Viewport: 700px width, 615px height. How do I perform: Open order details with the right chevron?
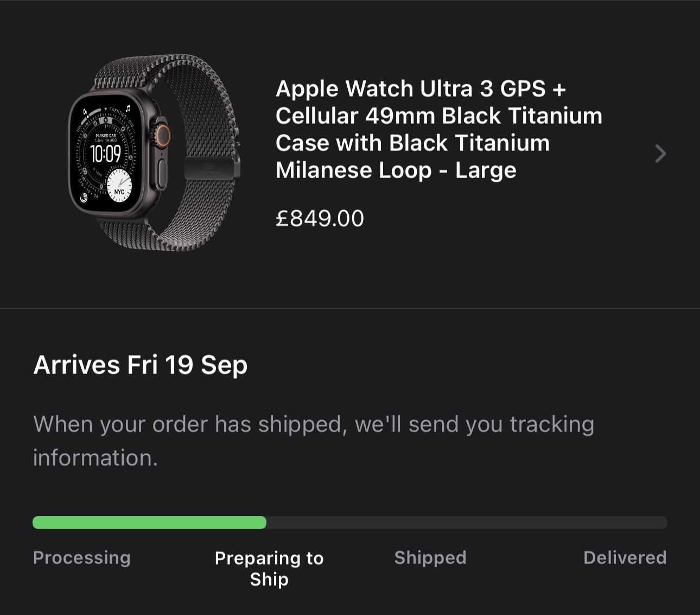(660, 154)
